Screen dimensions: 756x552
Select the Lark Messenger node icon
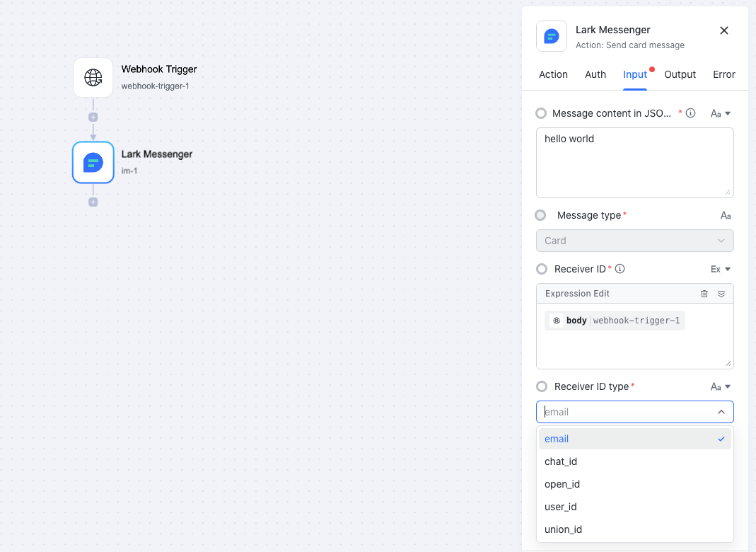pos(93,162)
